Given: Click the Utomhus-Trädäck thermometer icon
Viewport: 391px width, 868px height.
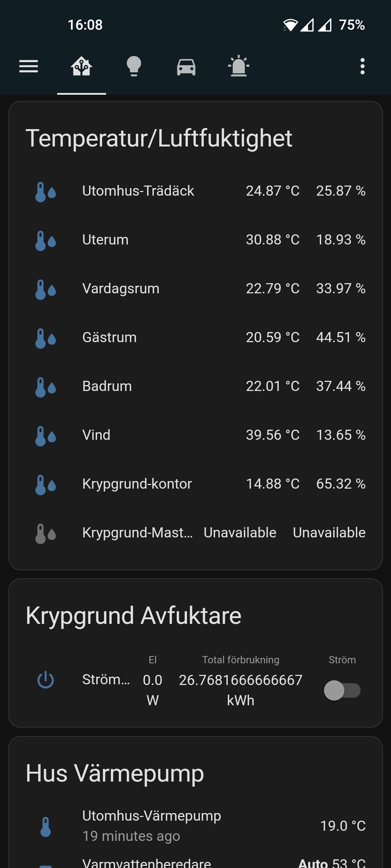Looking at the screenshot, I should coord(46,191).
